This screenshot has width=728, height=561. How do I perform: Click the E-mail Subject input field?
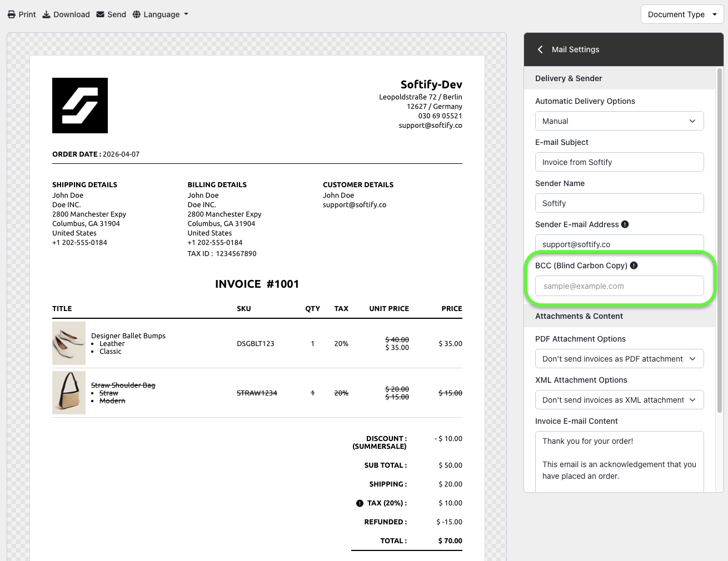[619, 162]
